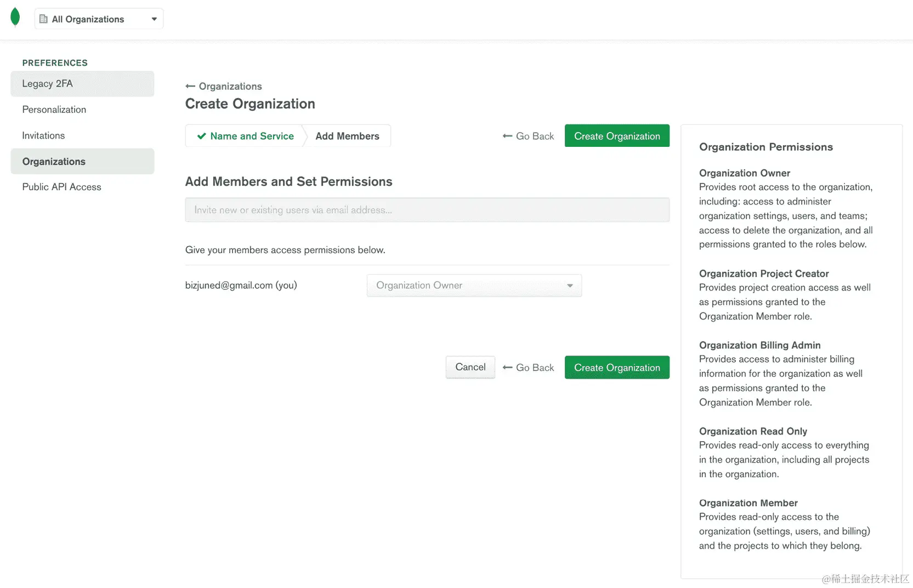Click the Cancel button
Viewport: 913px width, 588px height.
point(470,367)
